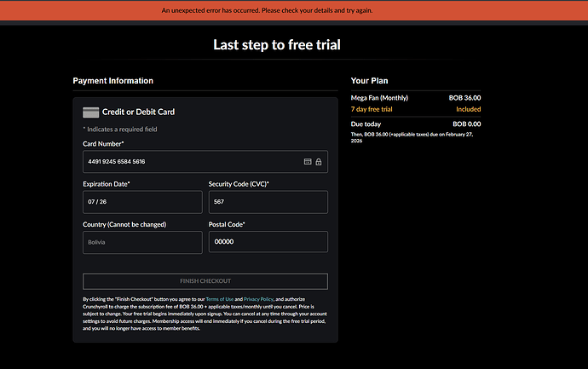Viewport: 588px width, 369px height.
Task: Select the Security Code (CVC) field
Action: [x=268, y=202]
